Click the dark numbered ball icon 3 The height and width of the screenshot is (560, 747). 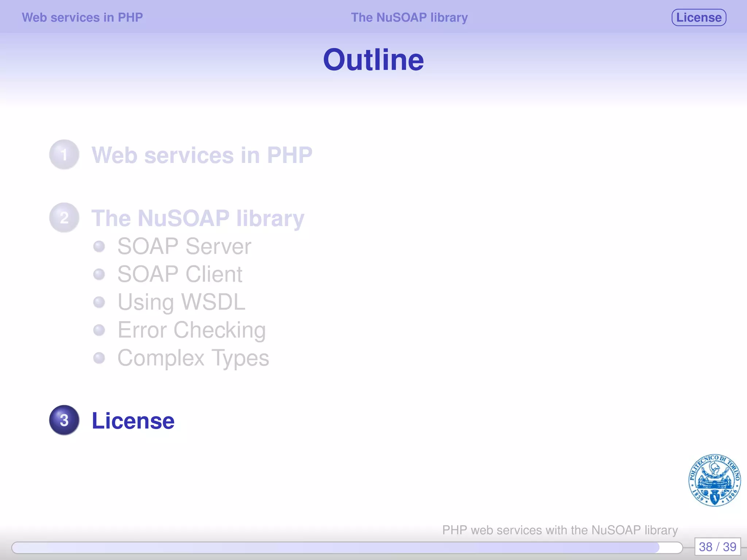coord(64,420)
